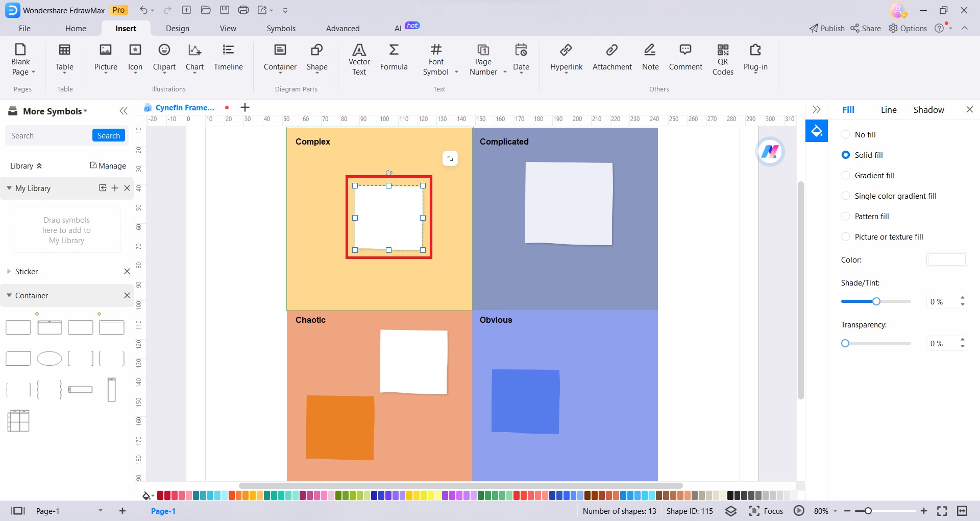Add a new document tab

[245, 107]
